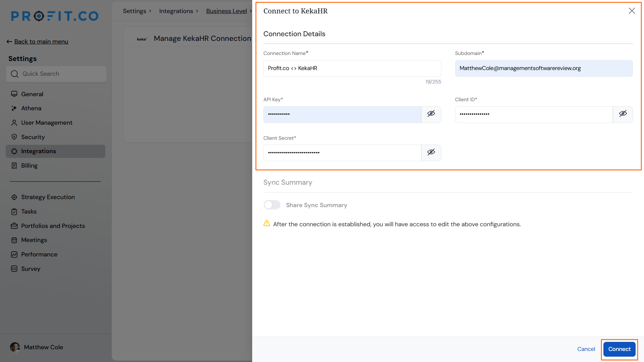The image size is (644, 362).
Task: Reveal the Client ID value
Action: click(623, 114)
